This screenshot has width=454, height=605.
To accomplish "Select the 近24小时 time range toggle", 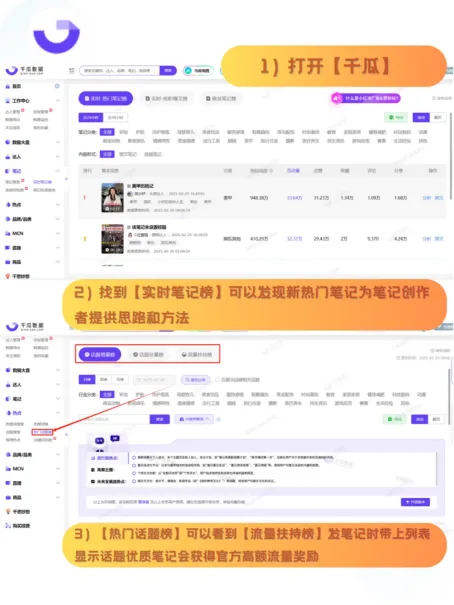I will tap(91, 117).
